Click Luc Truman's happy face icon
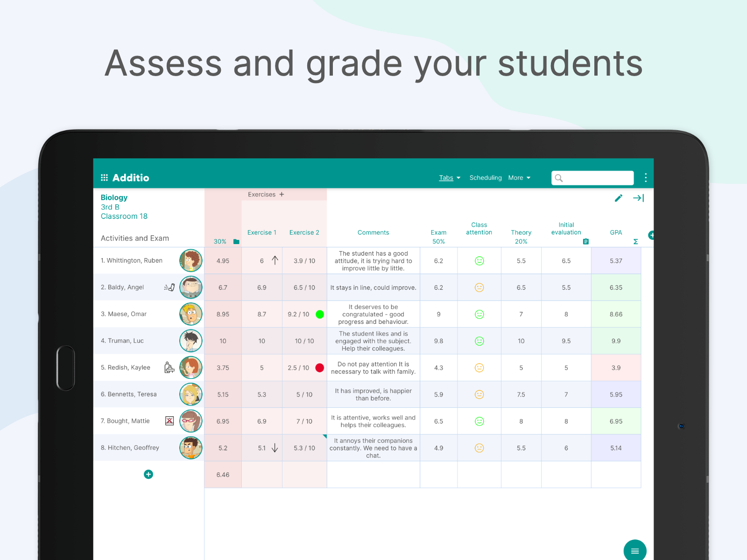747x560 pixels. pos(479,341)
